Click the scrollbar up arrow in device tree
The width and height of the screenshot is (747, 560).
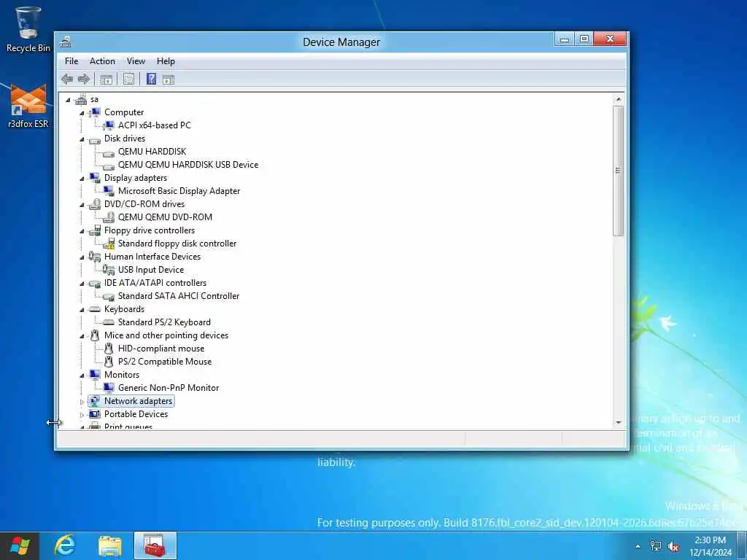click(x=619, y=99)
